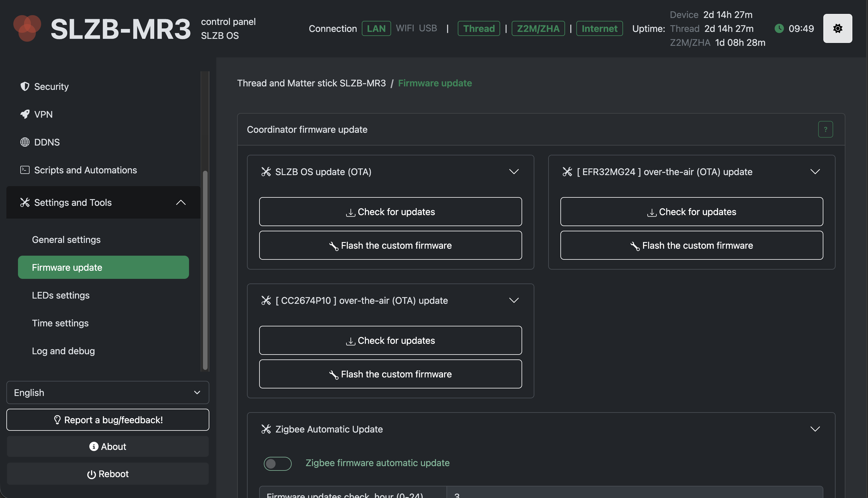868x498 pixels.
Task: Check for updates for CC2674P10
Action: click(x=390, y=340)
